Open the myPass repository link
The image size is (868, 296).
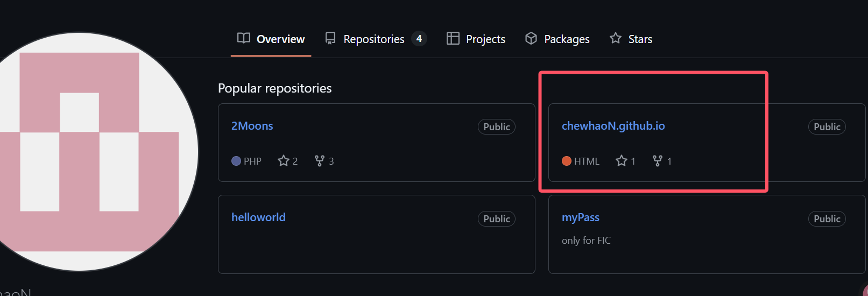pos(581,217)
